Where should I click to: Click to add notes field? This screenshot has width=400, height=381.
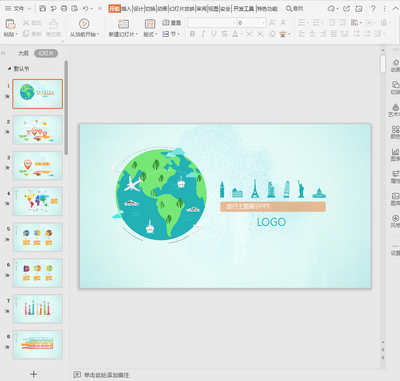click(106, 375)
